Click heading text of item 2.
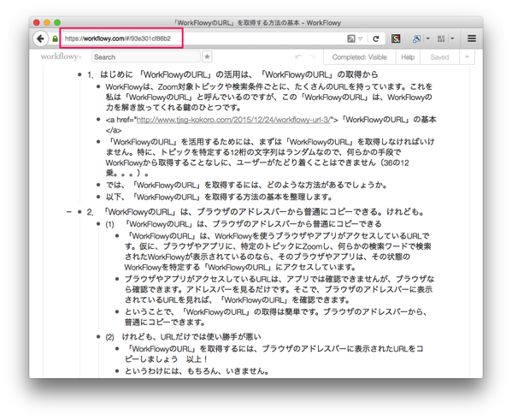The height and width of the screenshot is (420, 512). [x=256, y=212]
